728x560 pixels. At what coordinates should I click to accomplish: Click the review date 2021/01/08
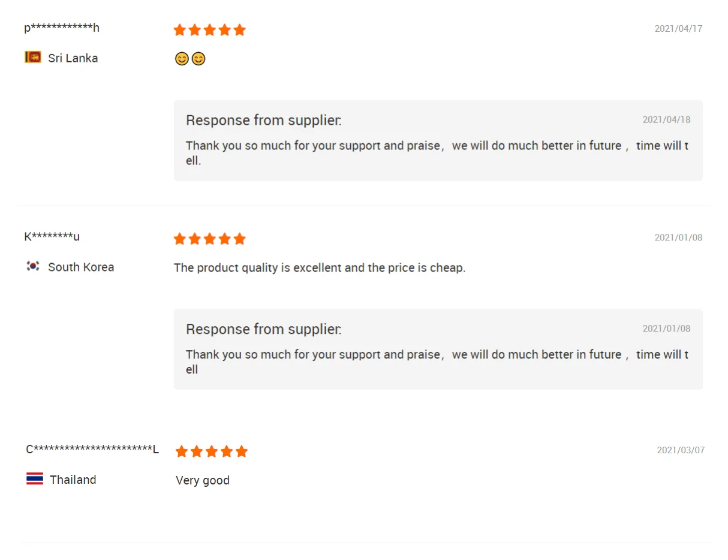click(678, 237)
